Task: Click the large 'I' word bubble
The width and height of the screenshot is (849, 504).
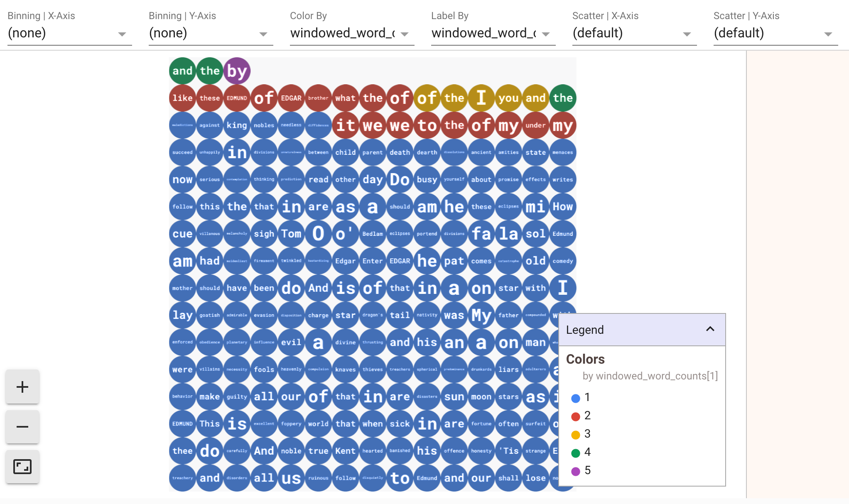Action: tap(480, 97)
